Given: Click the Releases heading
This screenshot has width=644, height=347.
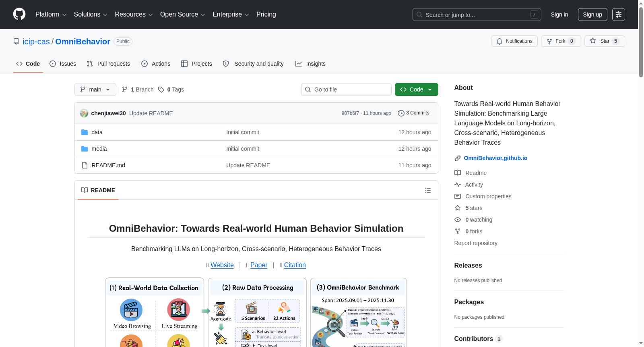Looking at the screenshot, I should (x=468, y=266).
